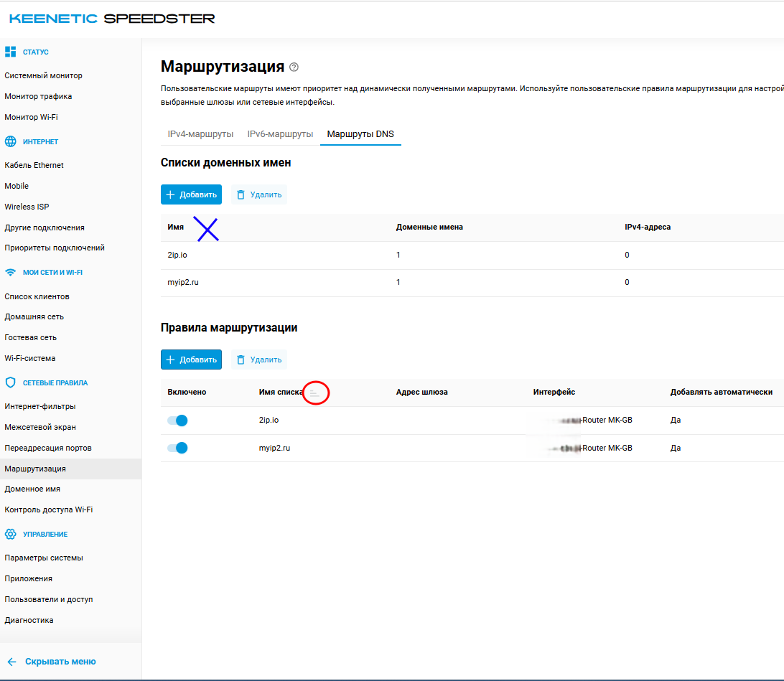Screen dimensions: 784x681
Task: Click Удалить in the domain lists section
Action: pyautogui.click(x=259, y=194)
